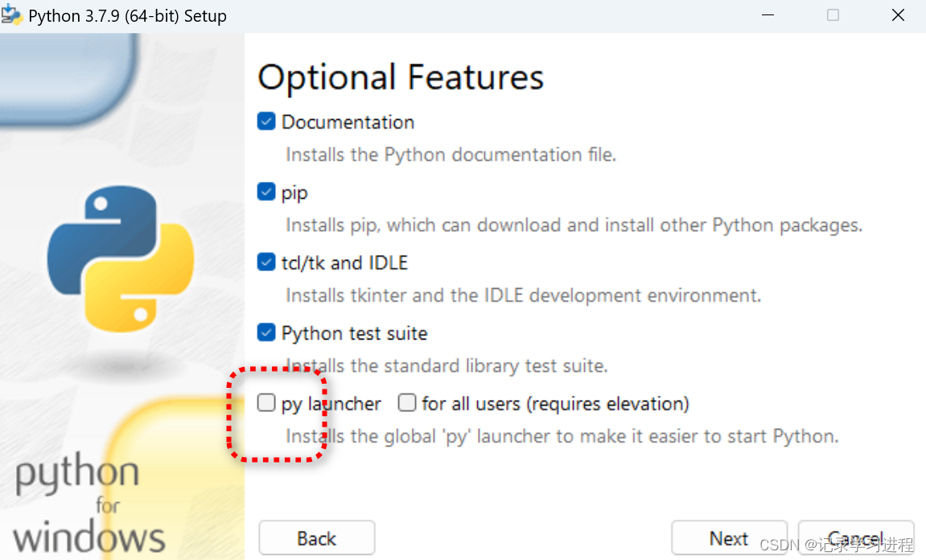The height and width of the screenshot is (560, 926).
Task: Enable the py launcher checkbox
Action: (266, 403)
